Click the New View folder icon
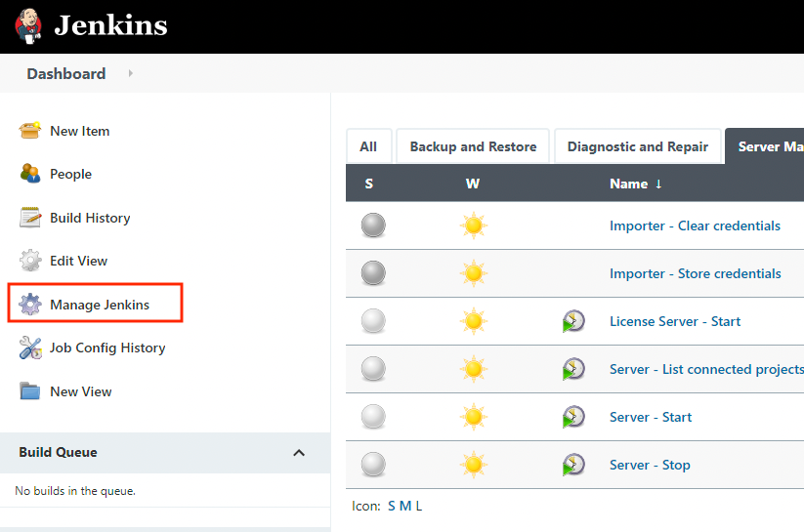Image resolution: width=804 pixels, height=532 pixels. pyautogui.click(x=29, y=391)
